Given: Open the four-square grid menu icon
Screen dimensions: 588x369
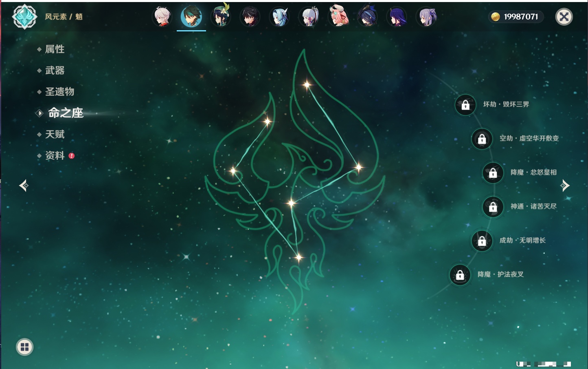Looking at the screenshot, I should click(24, 347).
